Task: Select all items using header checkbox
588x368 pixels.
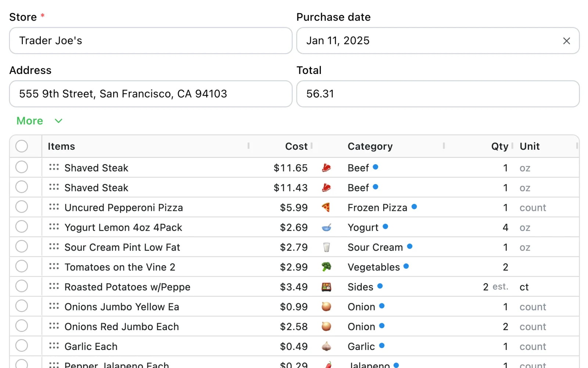Action: pyautogui.click(x=22, y=146)
